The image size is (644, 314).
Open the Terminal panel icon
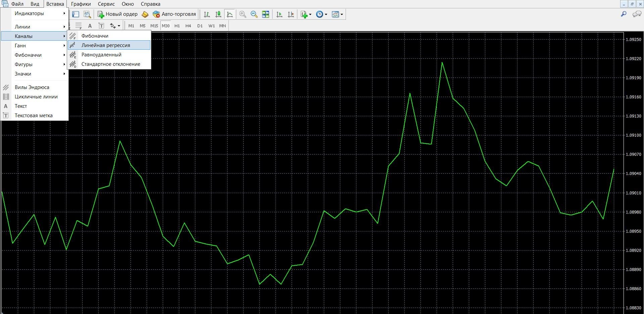pyautogui.click(x=76, y=14)
